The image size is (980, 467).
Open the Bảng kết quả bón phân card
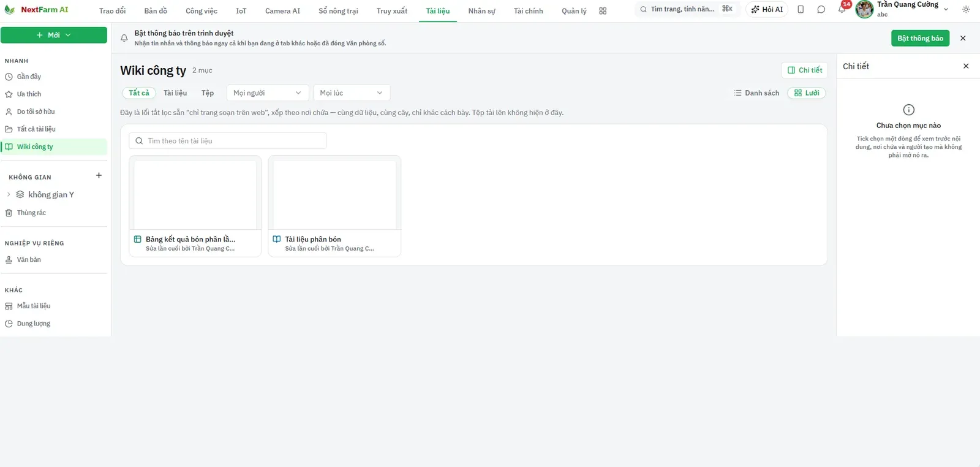[x=195, y=206]
